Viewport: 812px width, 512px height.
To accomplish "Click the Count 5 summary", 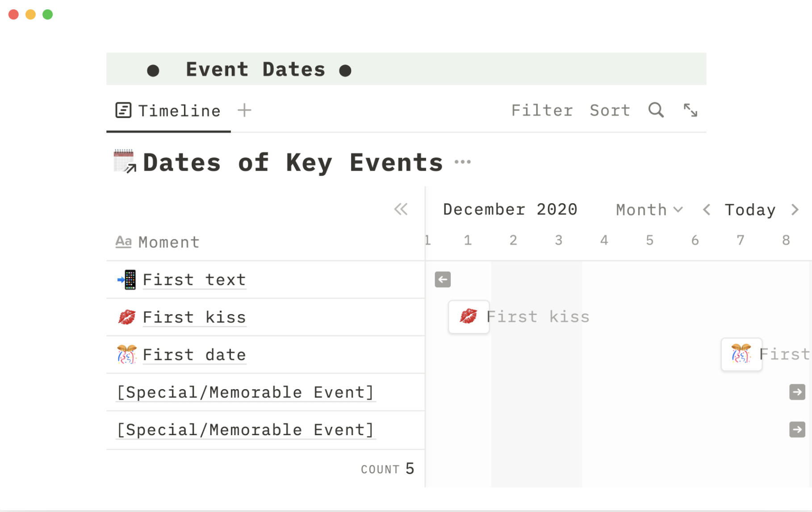I will (x=387, y=469).
